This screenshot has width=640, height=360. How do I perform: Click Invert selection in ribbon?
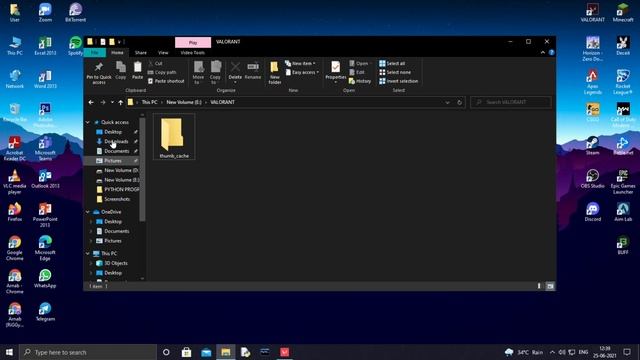click(x=399, y=81)
